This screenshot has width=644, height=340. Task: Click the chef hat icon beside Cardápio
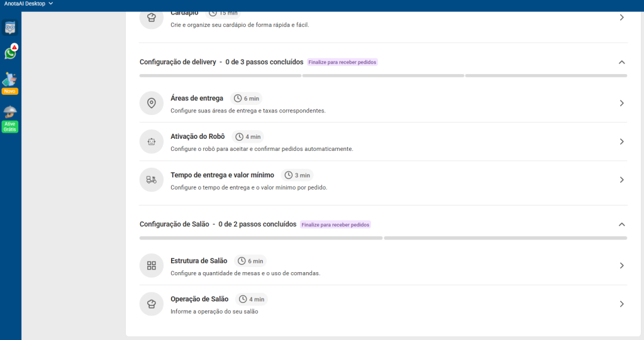click(x=151, y=18)
